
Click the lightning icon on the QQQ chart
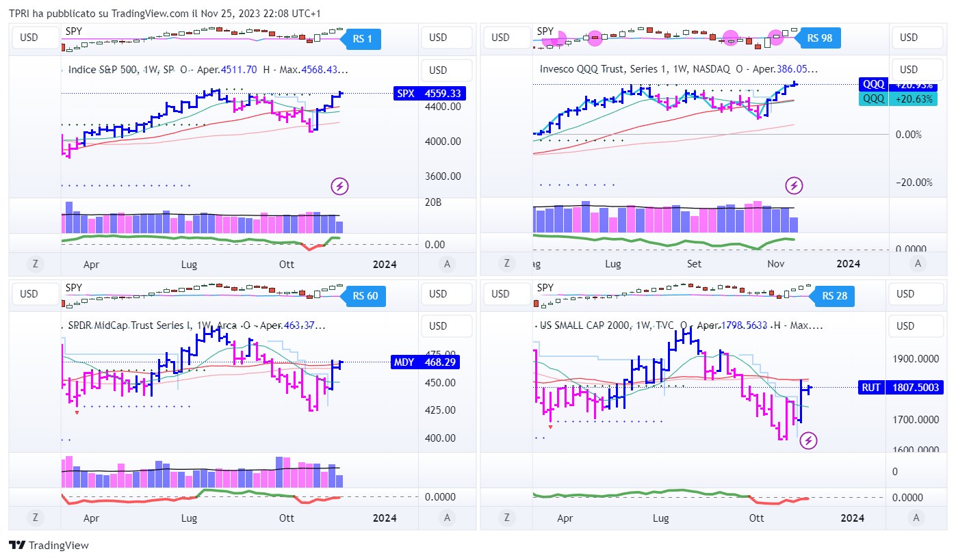pos(794,185)
